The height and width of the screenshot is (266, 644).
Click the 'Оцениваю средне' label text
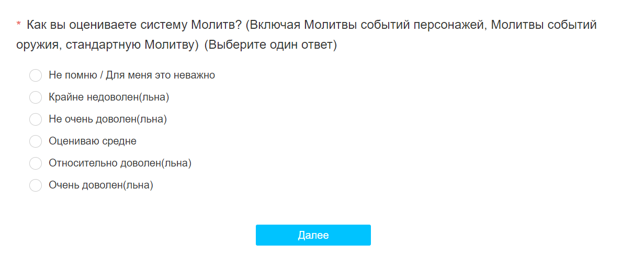click(93, 141)
